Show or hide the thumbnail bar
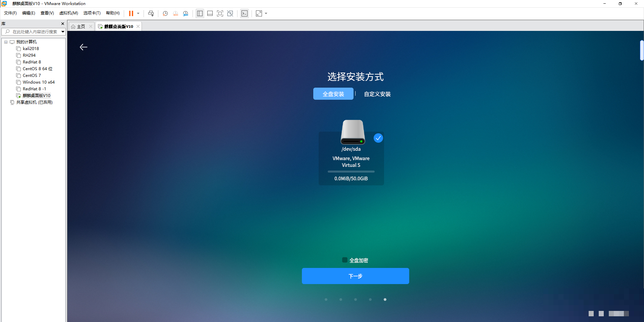The height and width of the screenshot is (322, 644). [x=210, y=13]
